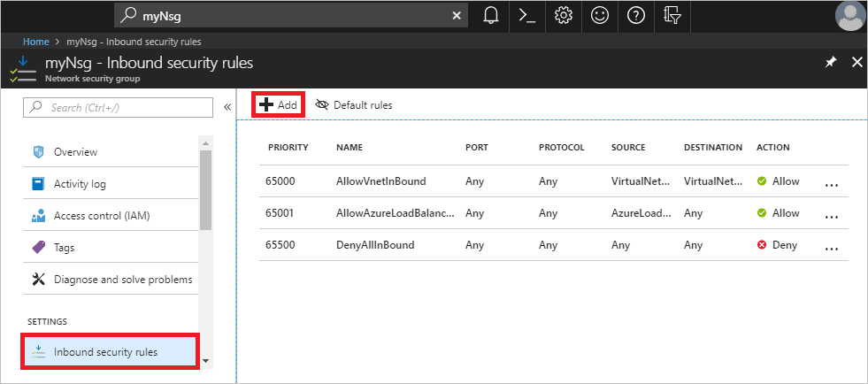Pin the myNsg blade to dashboard

(x=830, y=63)
